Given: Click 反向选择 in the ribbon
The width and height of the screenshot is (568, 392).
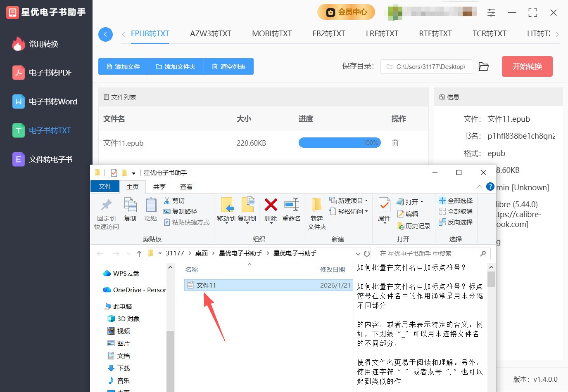Looking at the screenshot, I should tap(456, 222).
